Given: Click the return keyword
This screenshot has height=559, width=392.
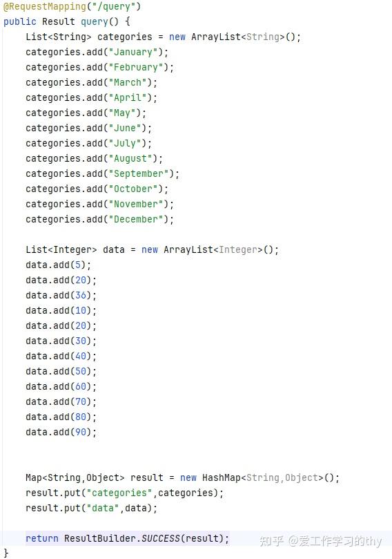Looking at the screenshot, I should click(x=42, y=538).
